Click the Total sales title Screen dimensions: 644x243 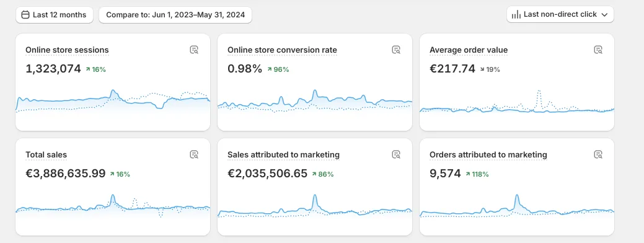click(x=46, y=155)
